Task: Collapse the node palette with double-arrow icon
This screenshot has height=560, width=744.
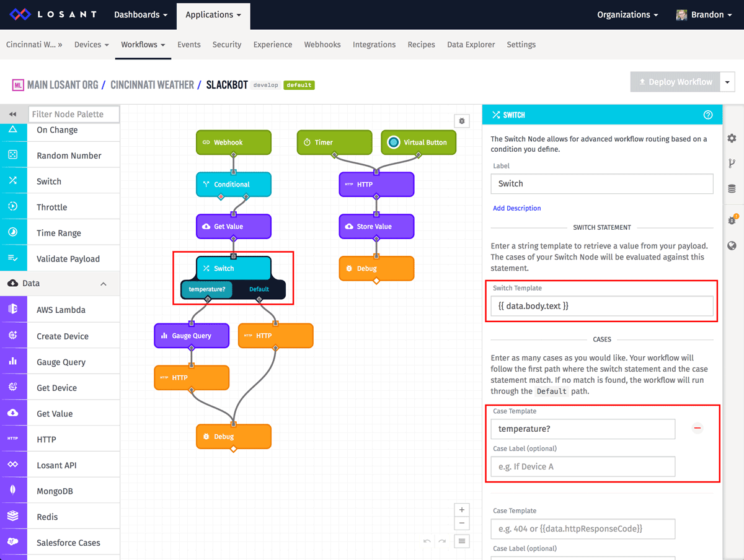Action: click(12, 114)
